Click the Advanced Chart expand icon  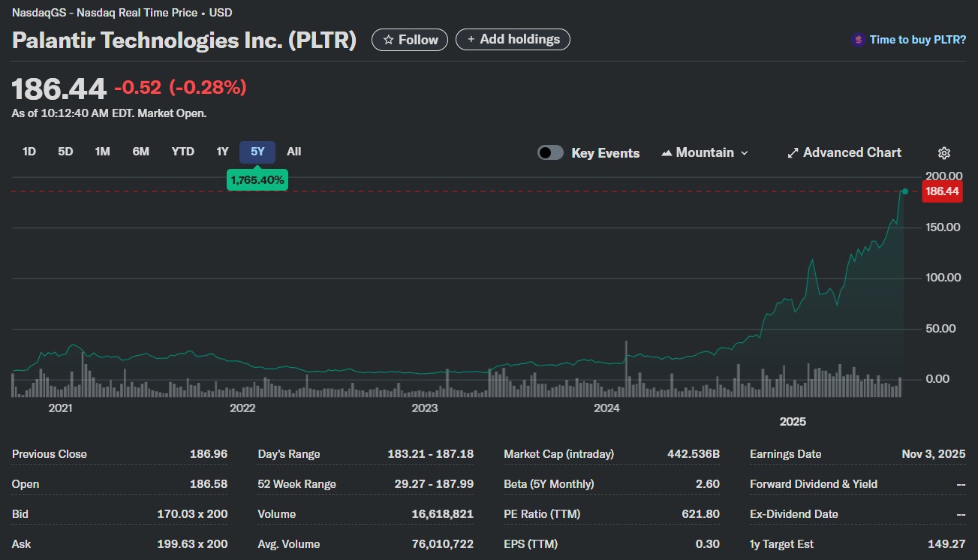(793, 153)
